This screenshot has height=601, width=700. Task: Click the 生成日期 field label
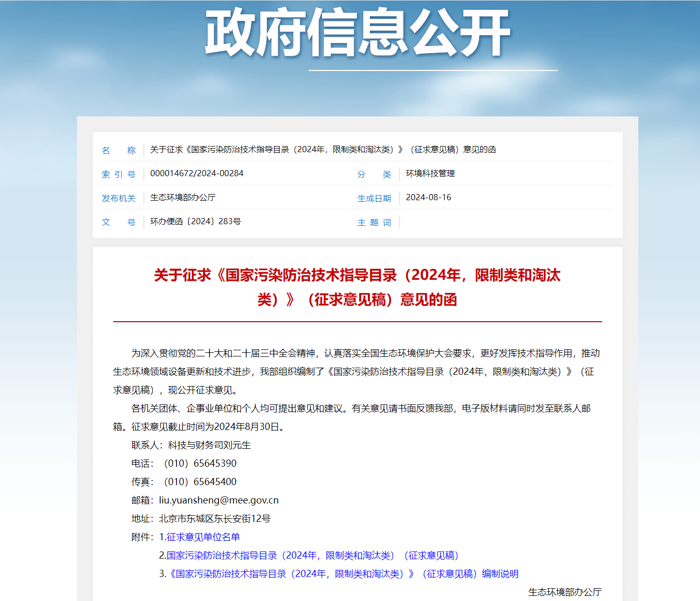374,198
